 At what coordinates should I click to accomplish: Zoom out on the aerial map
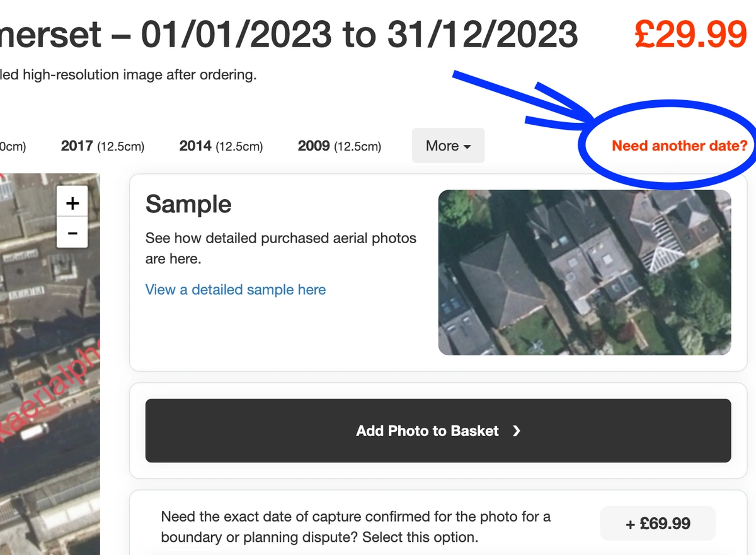[x=72, y=233]
